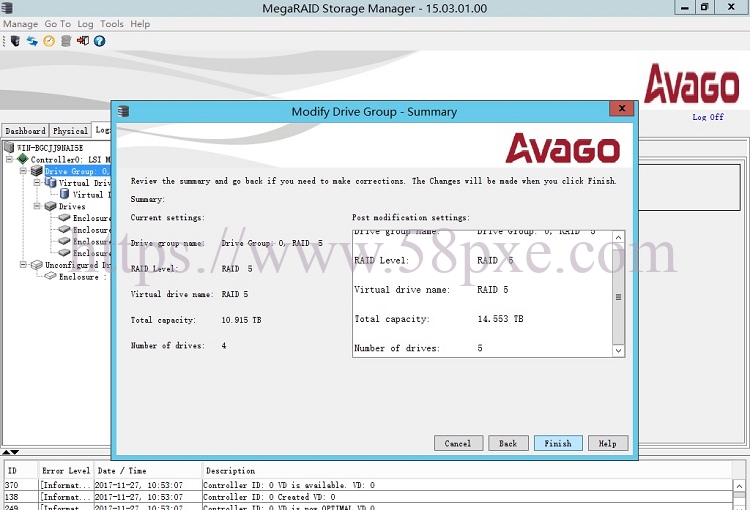The width and height of the screenshot is (750, 510).
Task: Collapse the Unconfigured Drives node
Action: [x=23, y=265]
